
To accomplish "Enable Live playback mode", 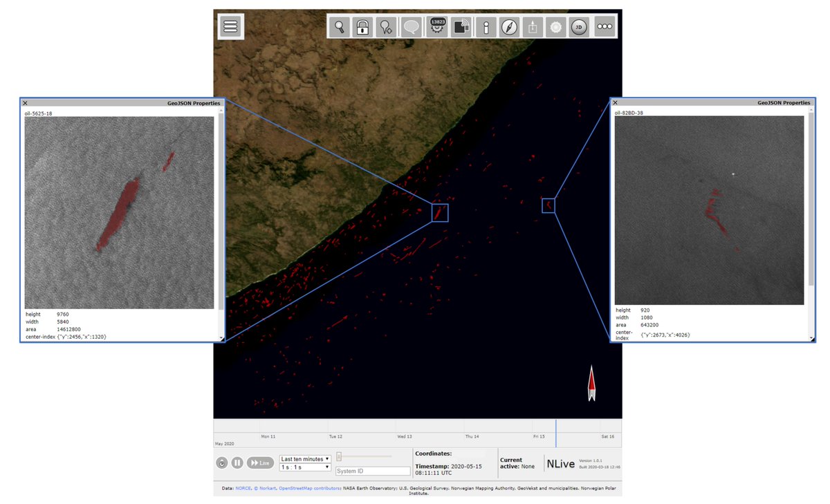I will point(261,463).
